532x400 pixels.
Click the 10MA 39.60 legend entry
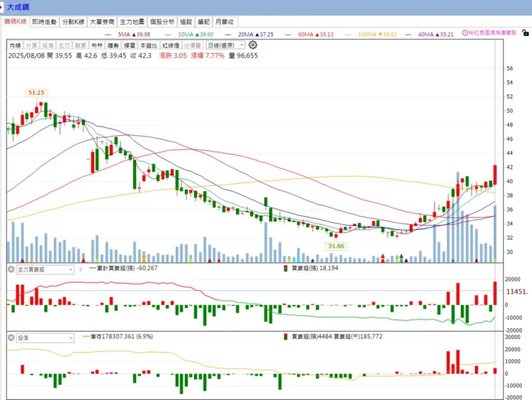tap(189, 34)
